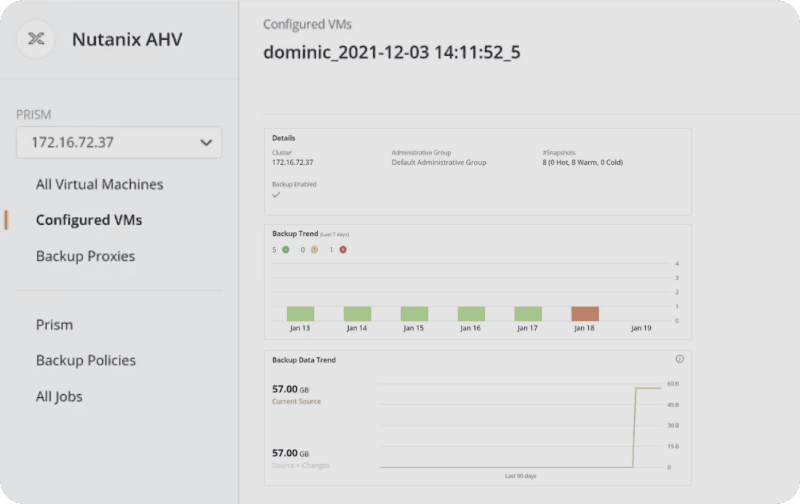Open the All Jobs page

tap(59, 396)
